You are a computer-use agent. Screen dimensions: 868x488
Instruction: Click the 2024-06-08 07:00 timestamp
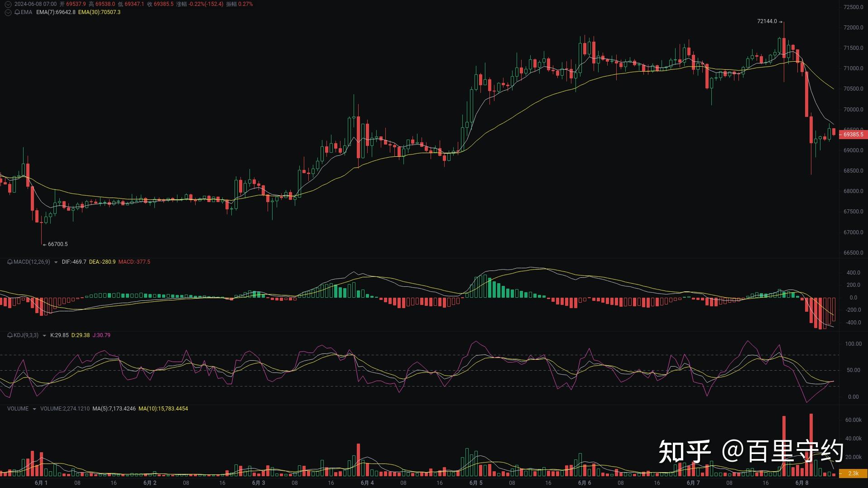point(35,4)
